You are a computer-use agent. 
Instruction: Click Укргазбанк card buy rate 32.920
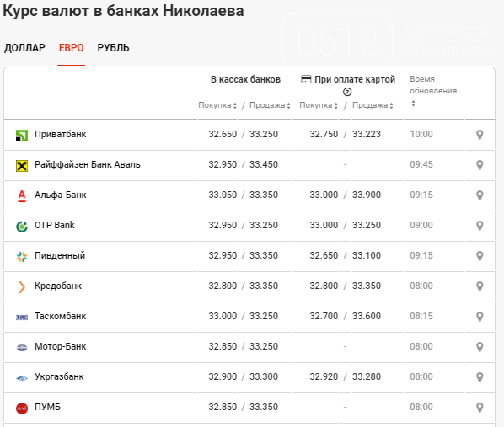tap(324, 376)
